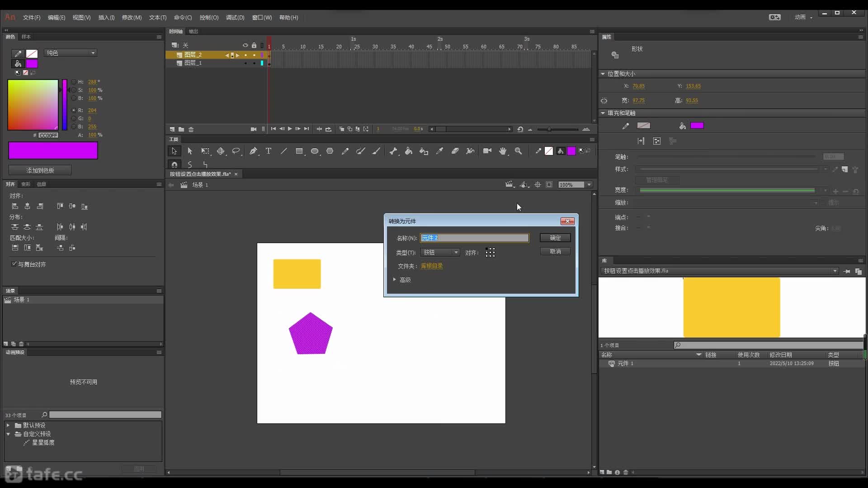Click the edit symbols icon above stage

[524, 185]
